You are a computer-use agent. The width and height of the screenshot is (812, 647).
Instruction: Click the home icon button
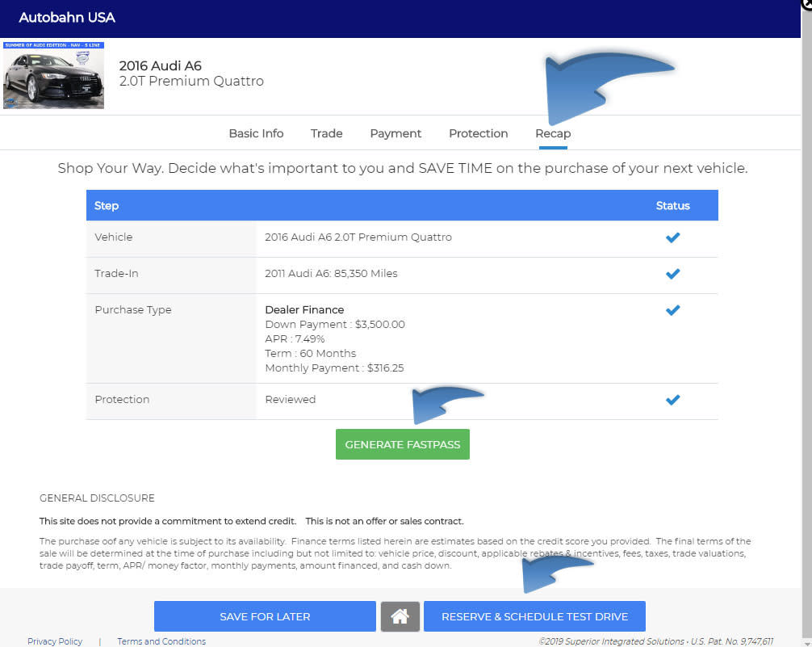pyautogui.click(x=400, y=616)
